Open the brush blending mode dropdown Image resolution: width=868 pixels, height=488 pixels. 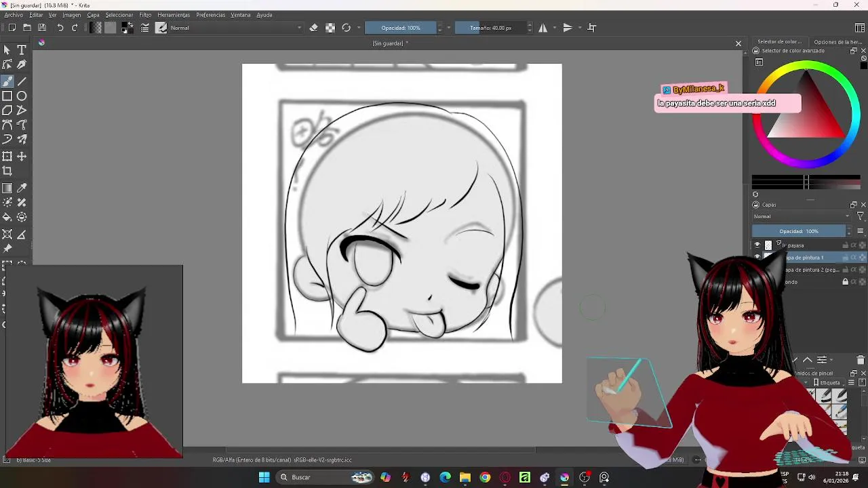click(235, 28)
